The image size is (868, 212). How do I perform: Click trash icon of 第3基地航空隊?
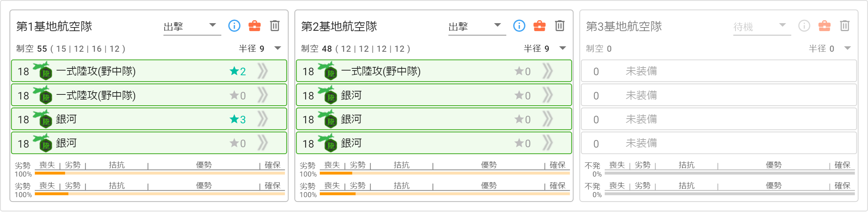[x=845, y=26]
